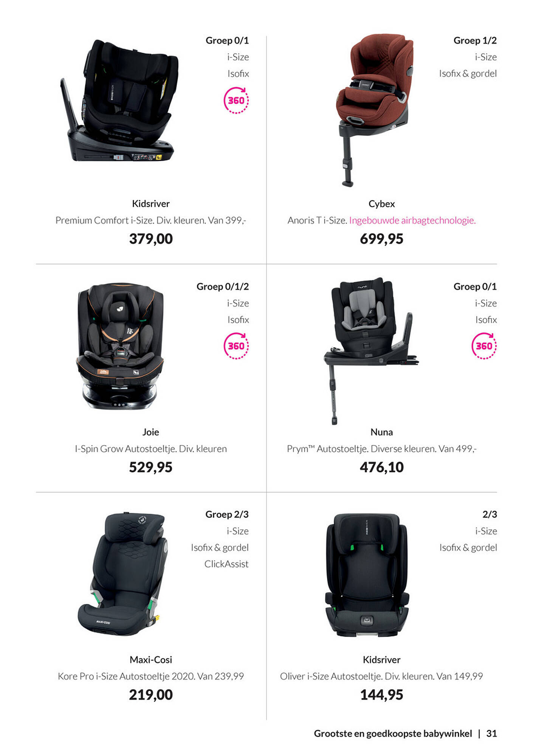Click the 'Groep 0/1/2' label
533x756 pixels.
223,287
